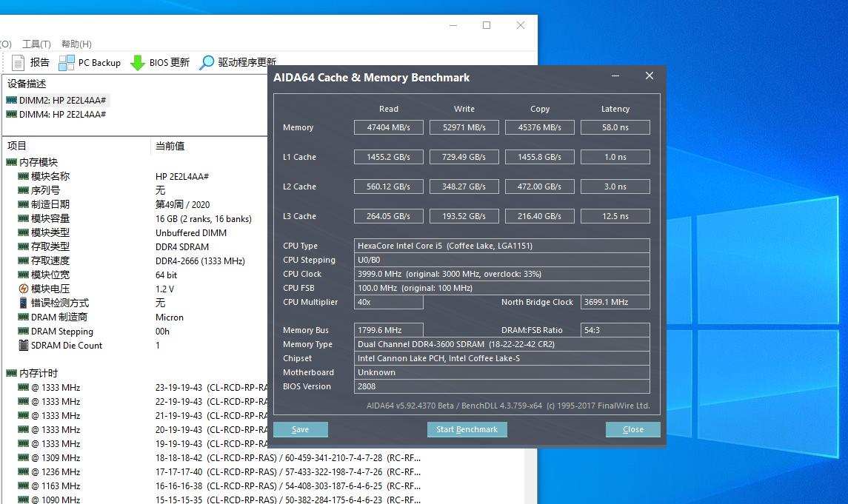Screen dimensions: 848x504
Task: Click the CPU Clock field
Action: tap(502, 274)
